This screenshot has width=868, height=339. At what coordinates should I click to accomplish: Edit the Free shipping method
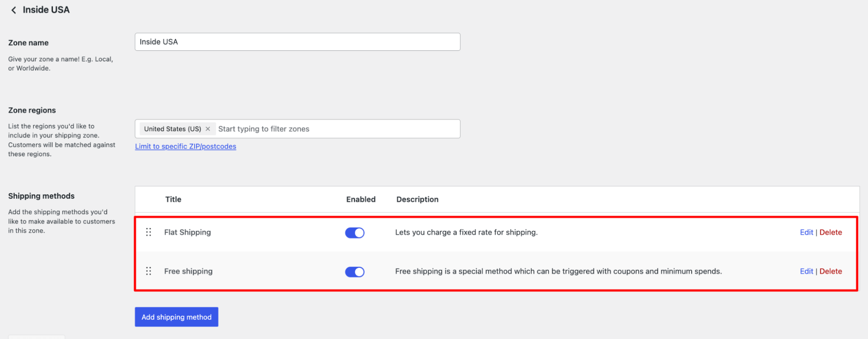[x=806, y=271]
